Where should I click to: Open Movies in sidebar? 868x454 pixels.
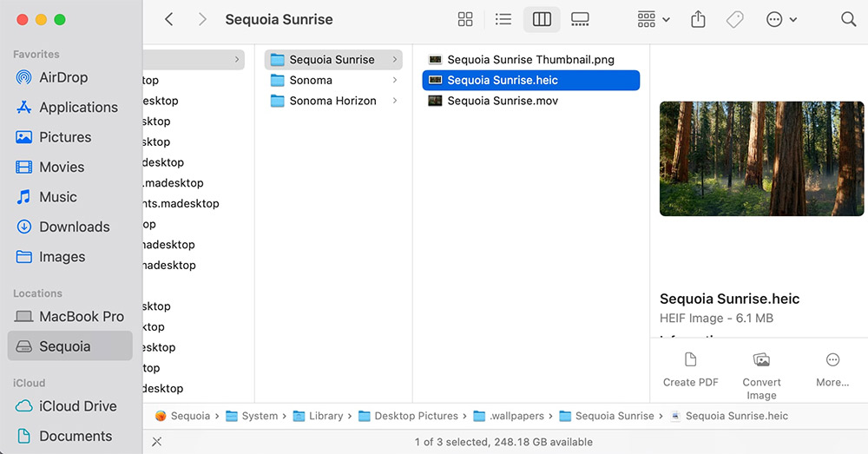pos(70,168)
